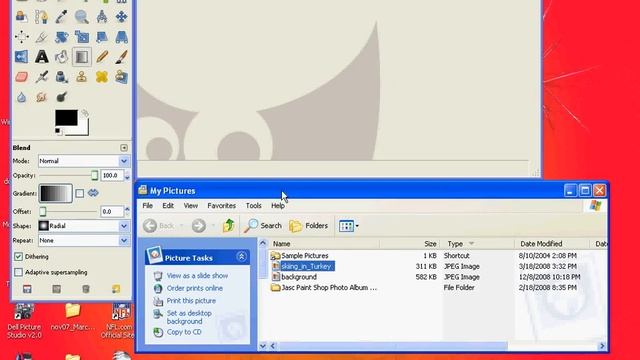Click the Opacity value field showing 100.0
Viewport: 640px width, 360px height.
pos(112,176)
